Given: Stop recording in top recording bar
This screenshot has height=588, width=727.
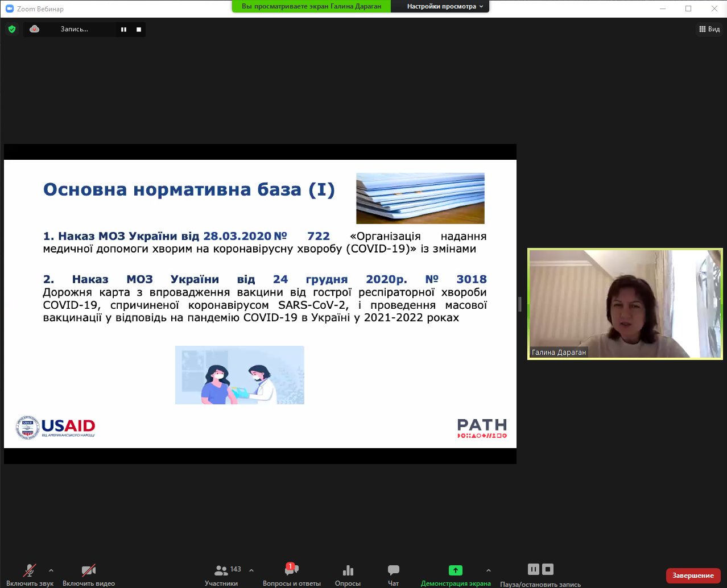Looking at the screenshot, I should tap(139, 30).
